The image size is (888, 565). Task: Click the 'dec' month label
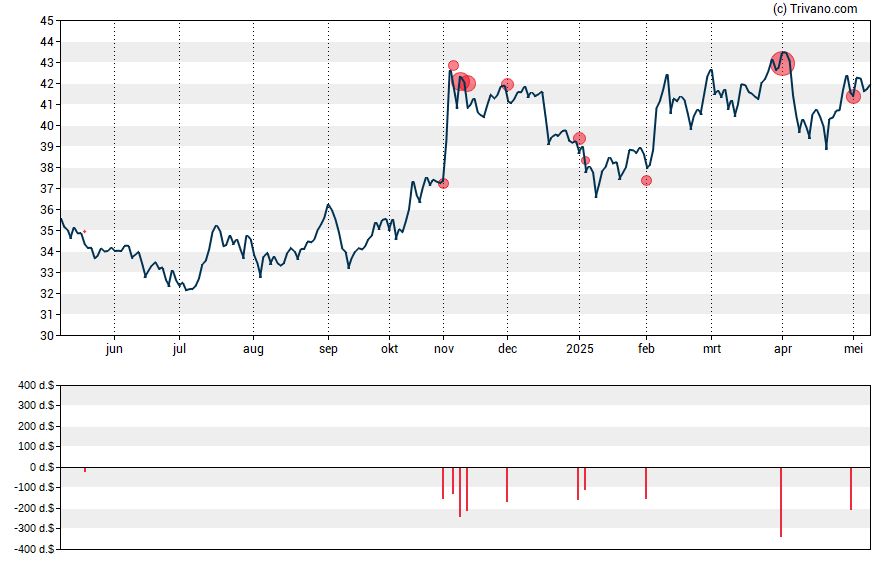pos(507,349)
